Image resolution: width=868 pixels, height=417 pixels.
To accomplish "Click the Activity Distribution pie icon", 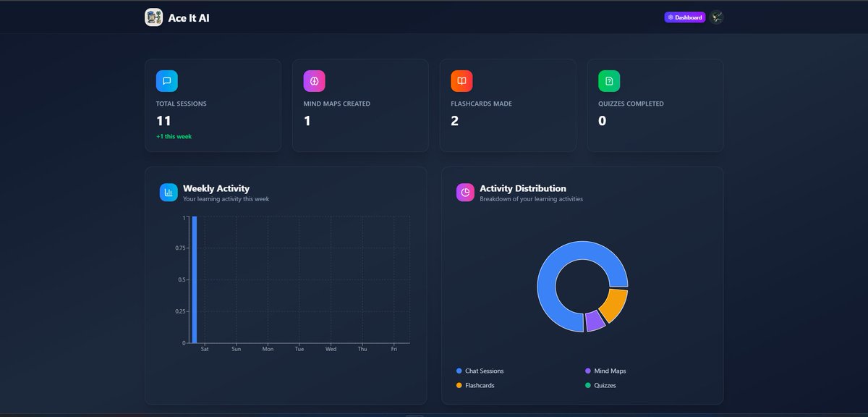I will 465,193.
